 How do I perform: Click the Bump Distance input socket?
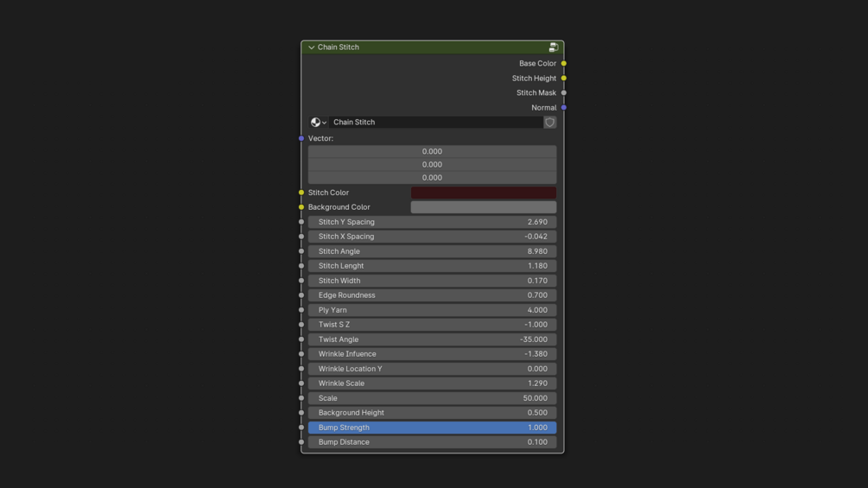click(301, 441)
